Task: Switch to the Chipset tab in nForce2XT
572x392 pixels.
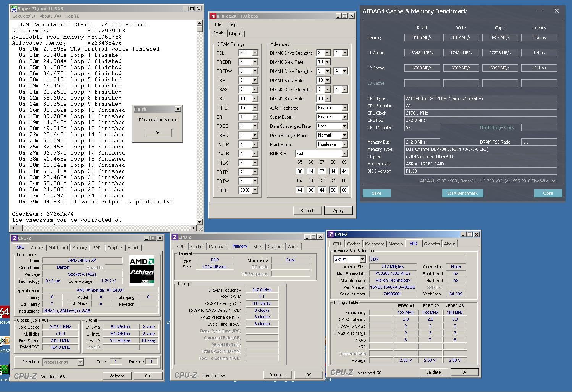Action: 236,34
